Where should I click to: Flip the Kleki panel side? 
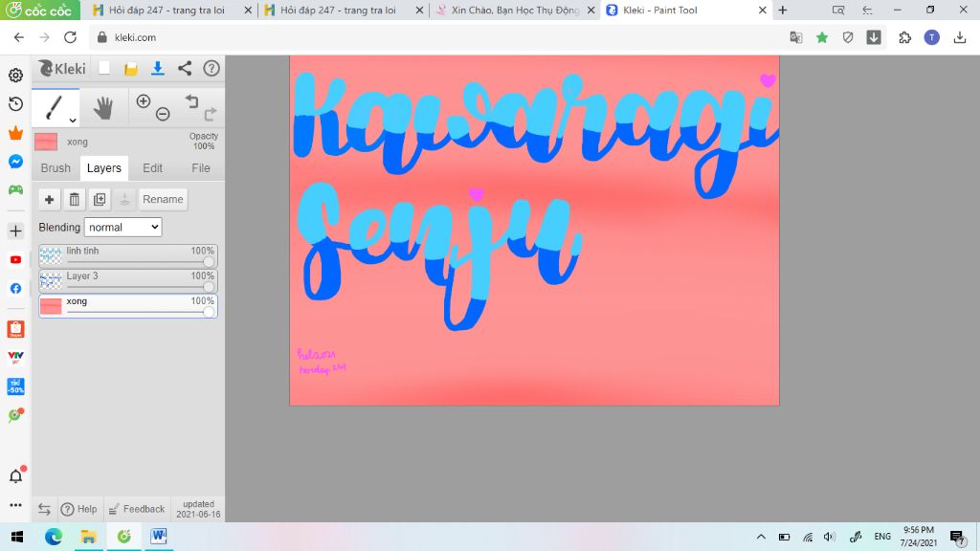coord(44,509)
